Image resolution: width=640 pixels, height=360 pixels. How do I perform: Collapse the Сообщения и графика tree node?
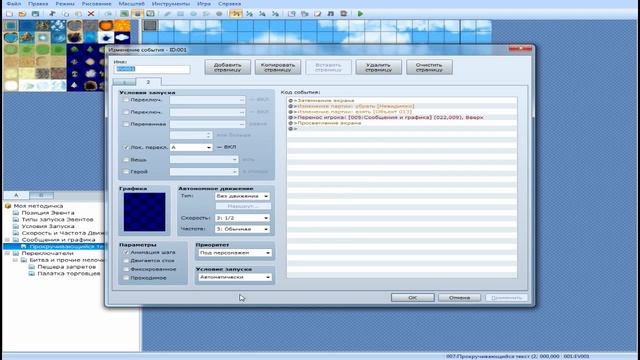tap(7, 240)
